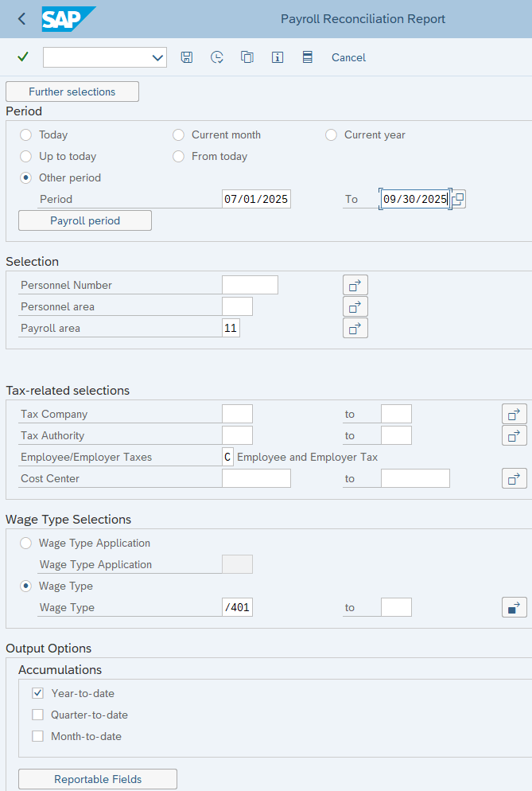Viewport: 532px width, 791px height.
Task: Click the Payroll period button
Action: point(84,220)
